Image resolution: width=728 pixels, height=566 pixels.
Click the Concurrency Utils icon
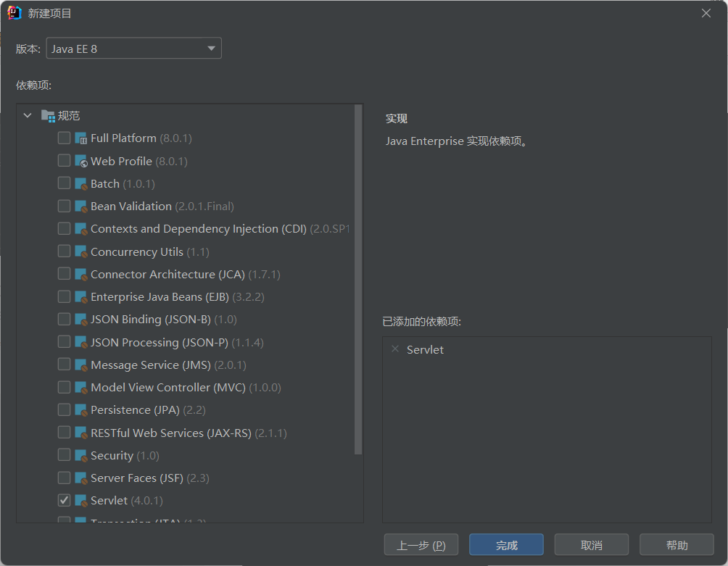coord(80,251)
